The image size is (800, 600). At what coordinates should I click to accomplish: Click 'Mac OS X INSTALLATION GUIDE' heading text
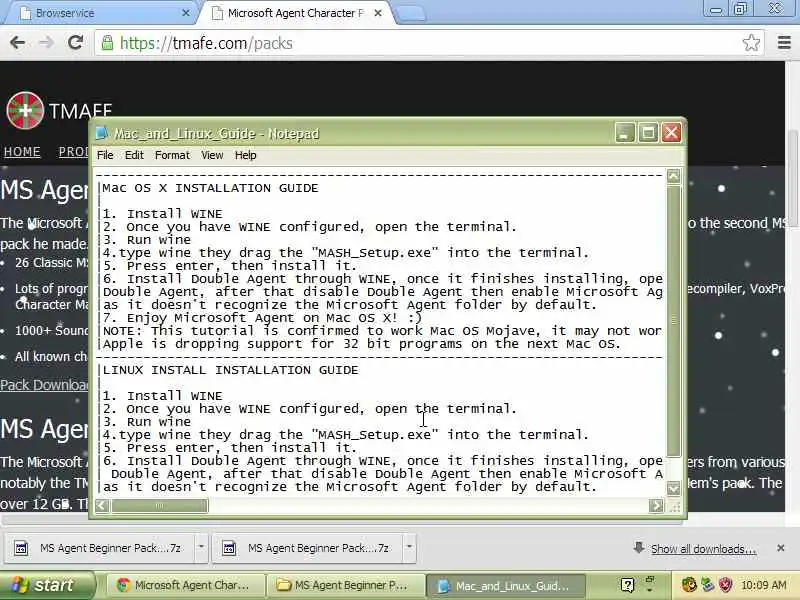tap(210, 188)
